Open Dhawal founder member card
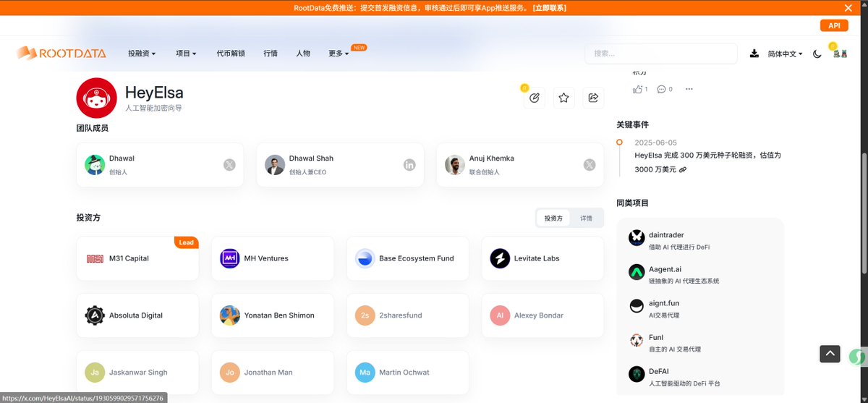This screenshot has height=403, width=868. [160, 165]
